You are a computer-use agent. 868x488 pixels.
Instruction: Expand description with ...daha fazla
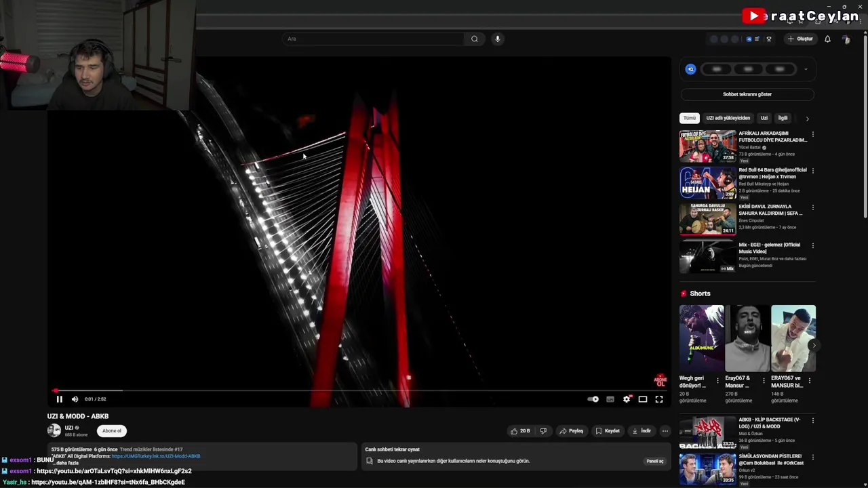pos(65,463)
